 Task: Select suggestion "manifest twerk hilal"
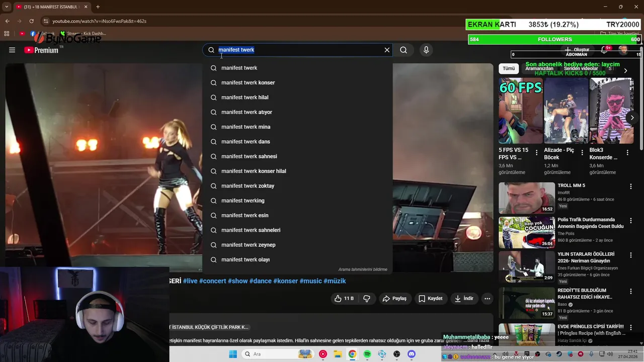(297, 97)
